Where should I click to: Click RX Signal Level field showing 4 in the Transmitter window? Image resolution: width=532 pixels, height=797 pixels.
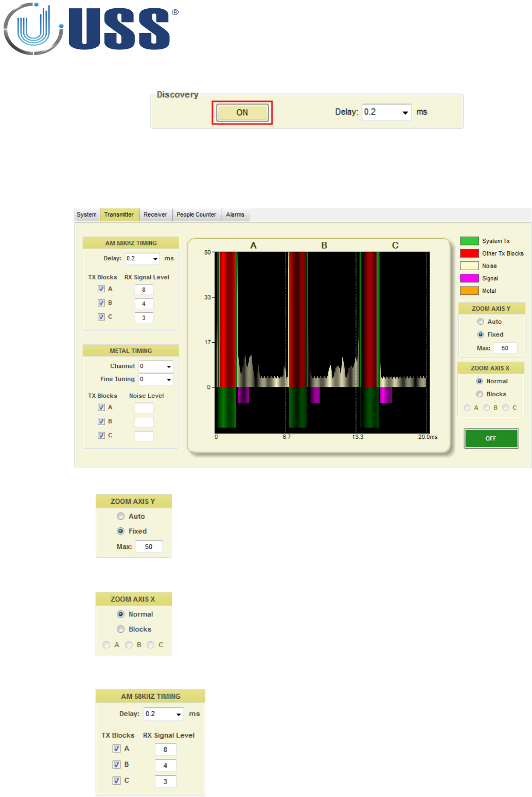[x=144, y=304]
